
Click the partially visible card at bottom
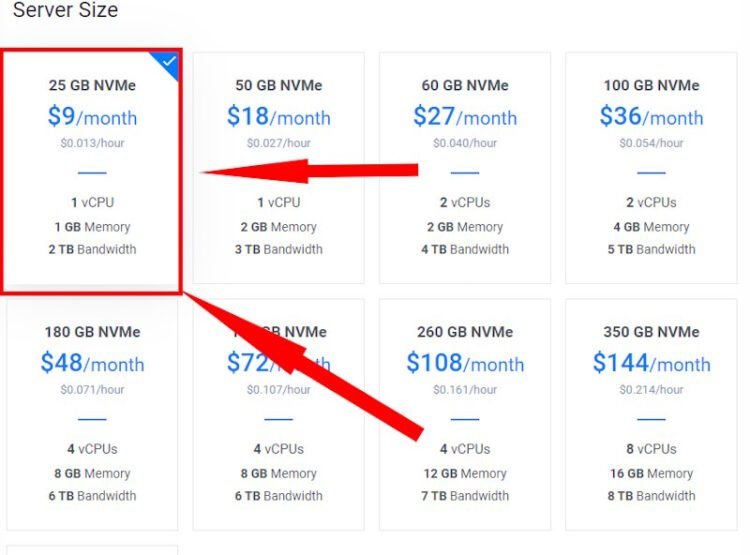coord(92,550)
